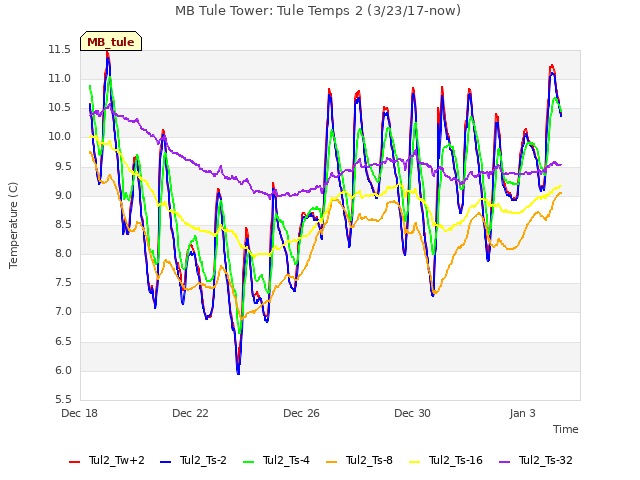Click the orange Tul2_Ts-8 legend swatch
Image resolution: width=640 pixels, height=480 pixels.
pos(332,462)
